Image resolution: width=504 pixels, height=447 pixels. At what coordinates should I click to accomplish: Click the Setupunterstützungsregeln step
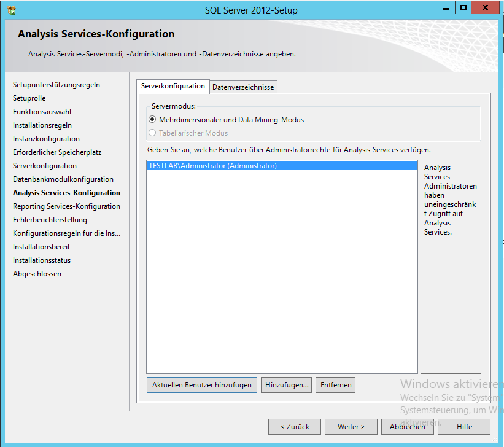point(56,85)
